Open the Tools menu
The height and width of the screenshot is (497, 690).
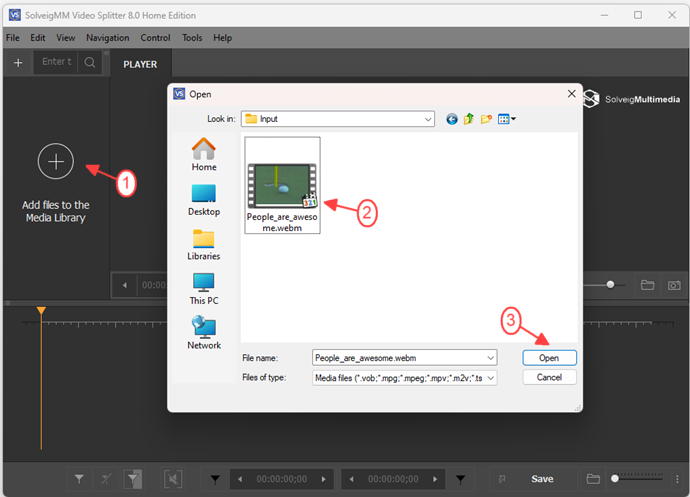point(192,38)
